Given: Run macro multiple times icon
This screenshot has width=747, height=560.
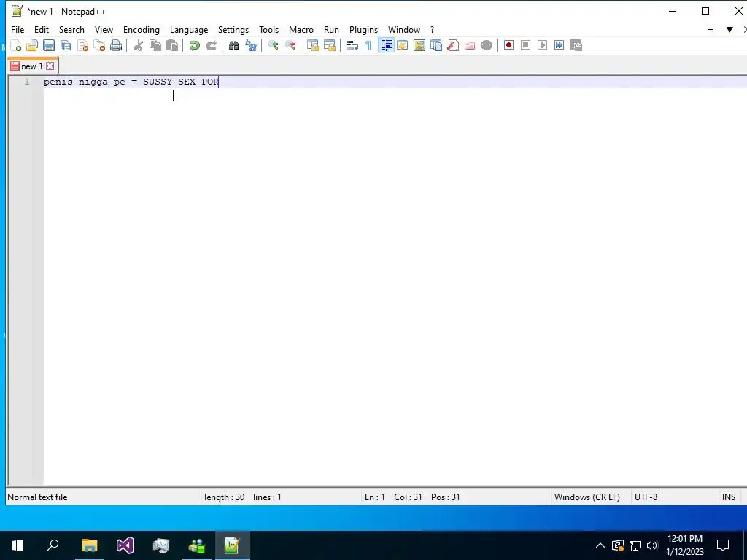Looking at the screenshot, I should pos(560,45).
